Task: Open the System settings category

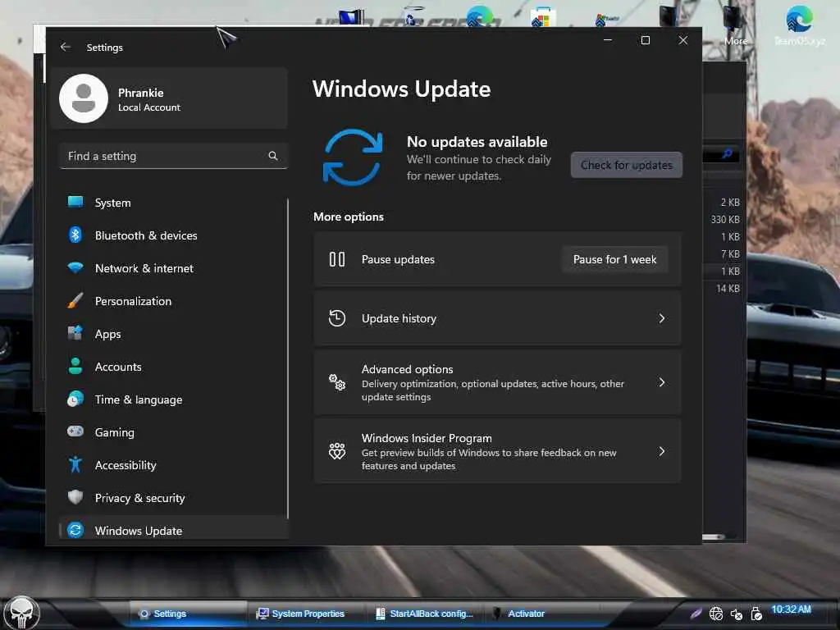Action: [174, 203]
